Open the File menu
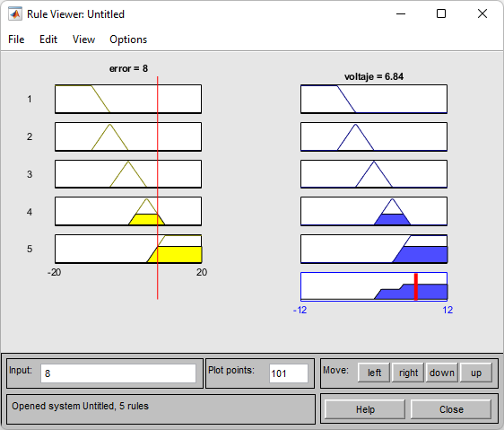This screenshot has width=504, height=430. (x=16, y=39)
